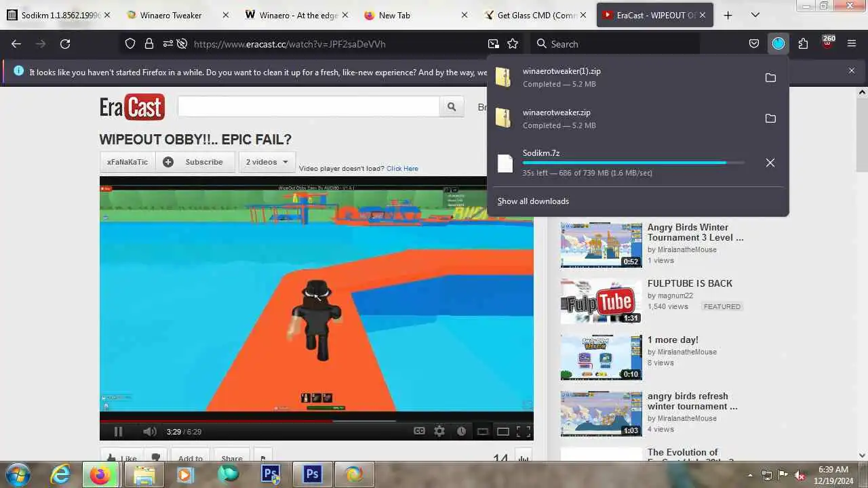Switch player to small size
This screenshot has width=868, height=488.
483,431
